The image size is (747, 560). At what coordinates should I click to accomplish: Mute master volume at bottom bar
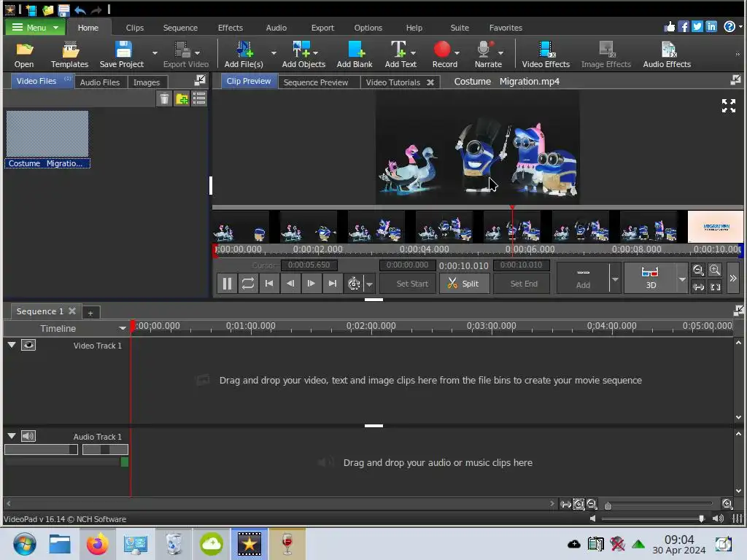click(718, 518)
